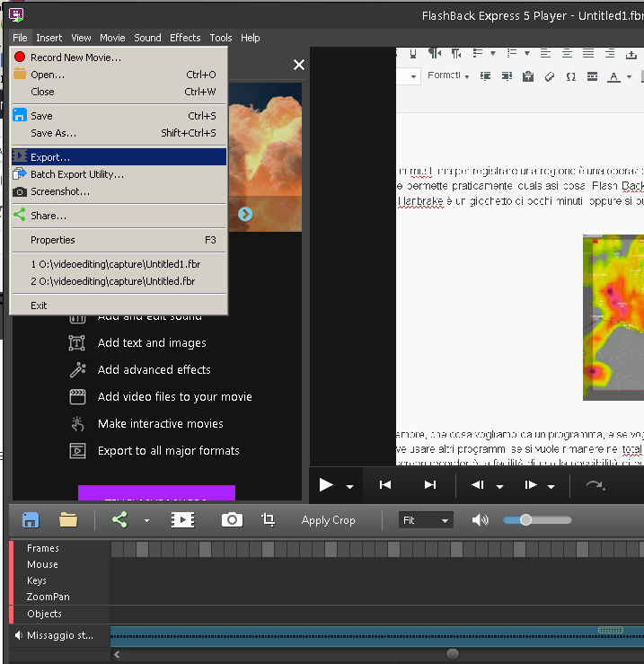Screen dimensions: 644x664
Task: Click Record New Movie in File menu
Action: 119,58
